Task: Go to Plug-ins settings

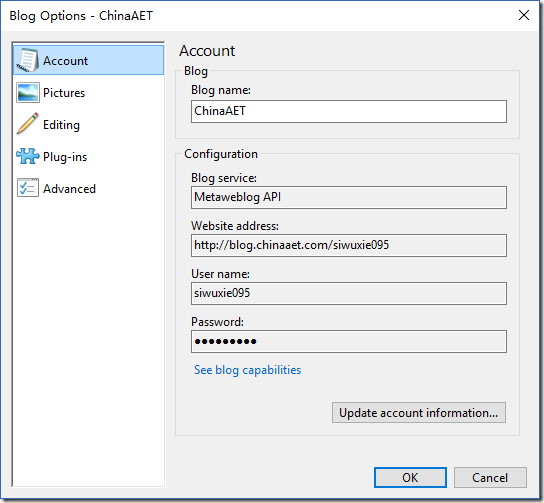Action: (88, 156)
